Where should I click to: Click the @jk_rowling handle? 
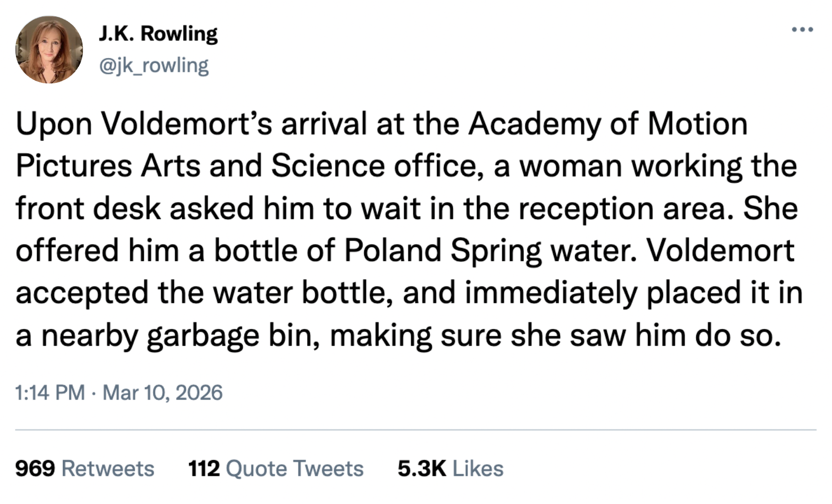pyautogui.click(x=154, y=65)
